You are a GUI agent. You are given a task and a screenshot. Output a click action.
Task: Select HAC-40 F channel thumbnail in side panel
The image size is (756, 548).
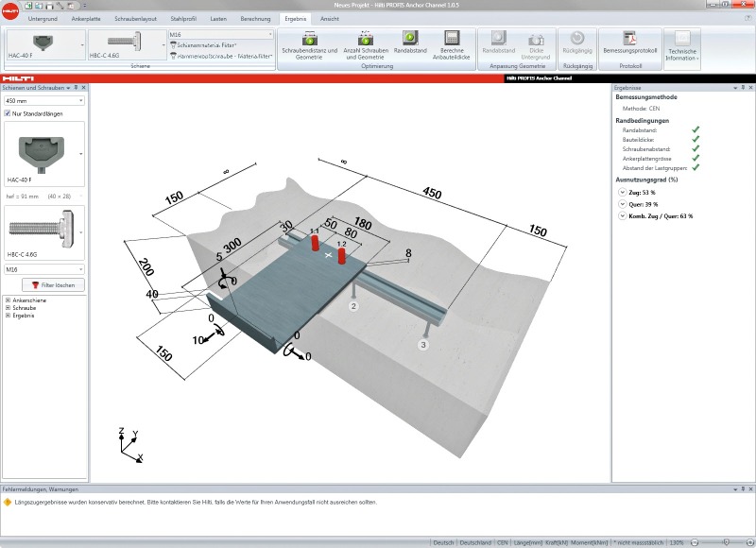coord(42,154)
